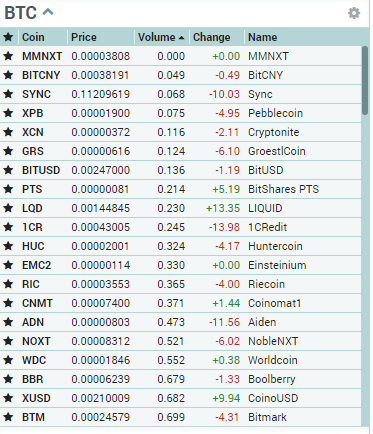373x434 pixels.
Task: Click the ADN change value -11.56
Action: (x=224, y=322)
